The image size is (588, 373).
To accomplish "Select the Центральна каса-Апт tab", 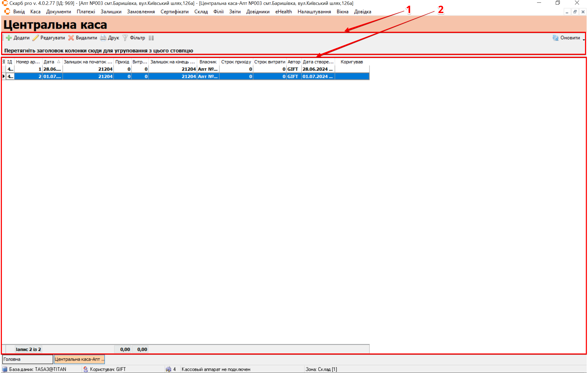I will [x=79, y=359].
